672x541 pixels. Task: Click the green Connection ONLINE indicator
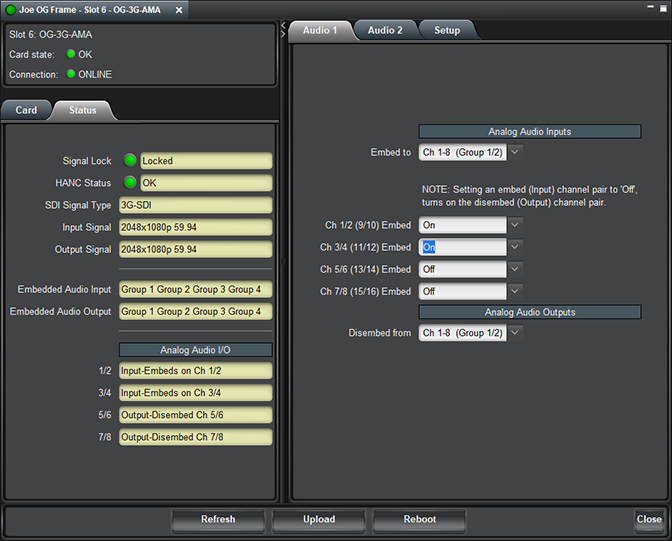click(71, 74)
